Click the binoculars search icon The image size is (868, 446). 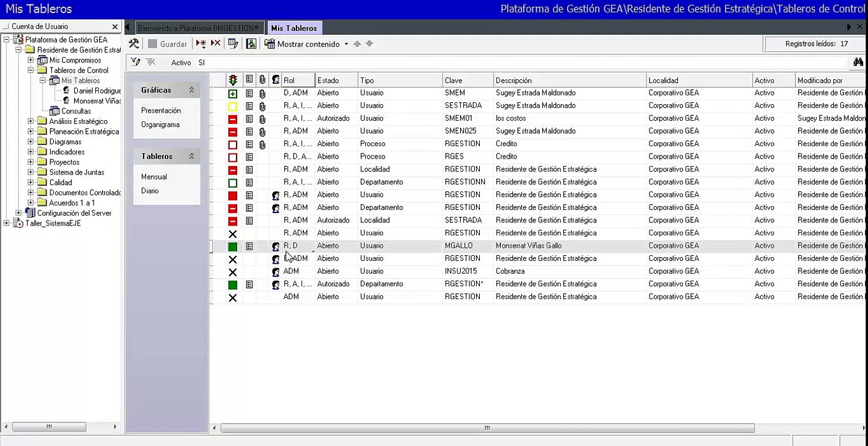click(858, 63)
